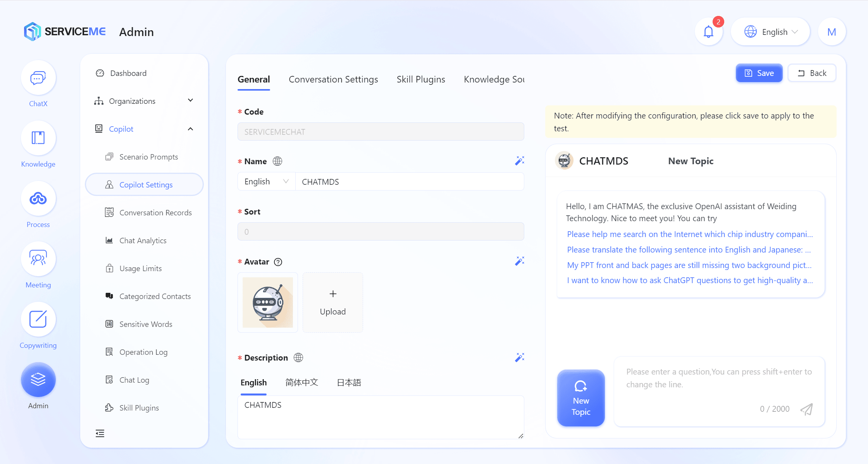
Task: Open the notifications bell icon
Action: [x=708, y=32]
